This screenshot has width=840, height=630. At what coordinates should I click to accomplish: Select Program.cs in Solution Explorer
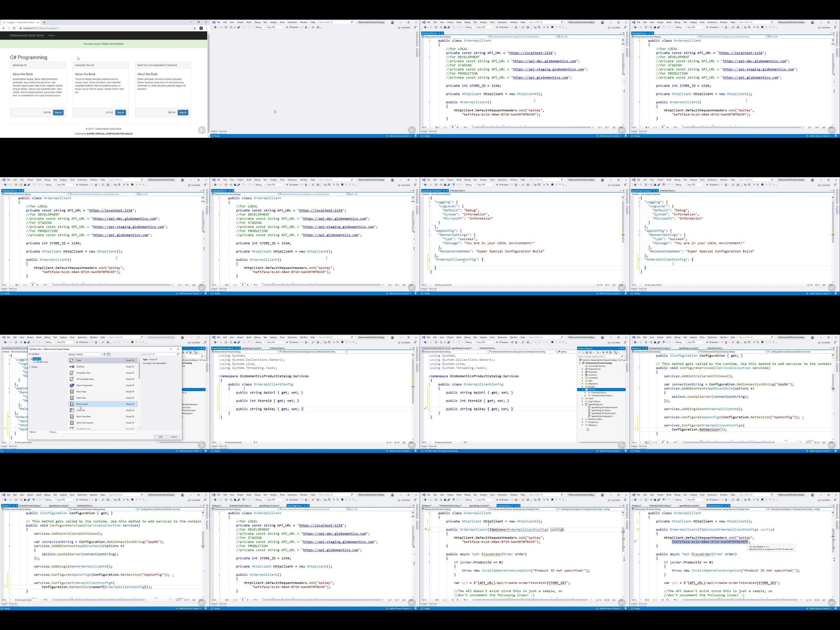coord(593,422)
